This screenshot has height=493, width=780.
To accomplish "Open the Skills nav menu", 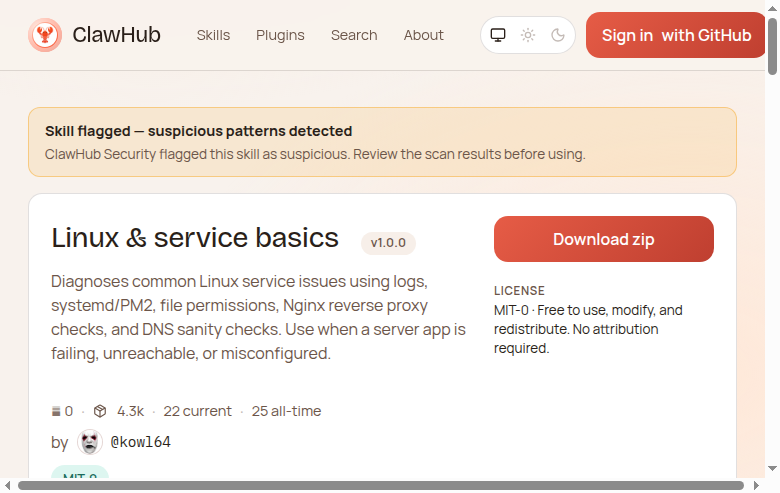I will (x=213, y=36).
